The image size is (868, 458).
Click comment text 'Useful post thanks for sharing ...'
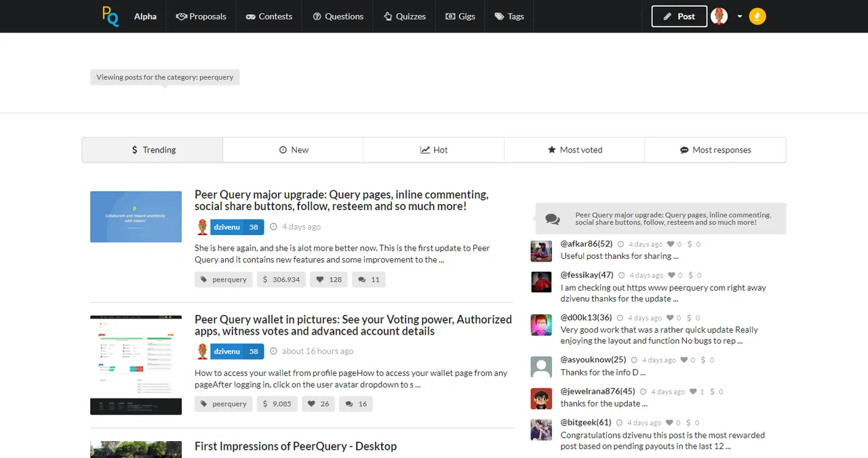click(x=619, y=256)
